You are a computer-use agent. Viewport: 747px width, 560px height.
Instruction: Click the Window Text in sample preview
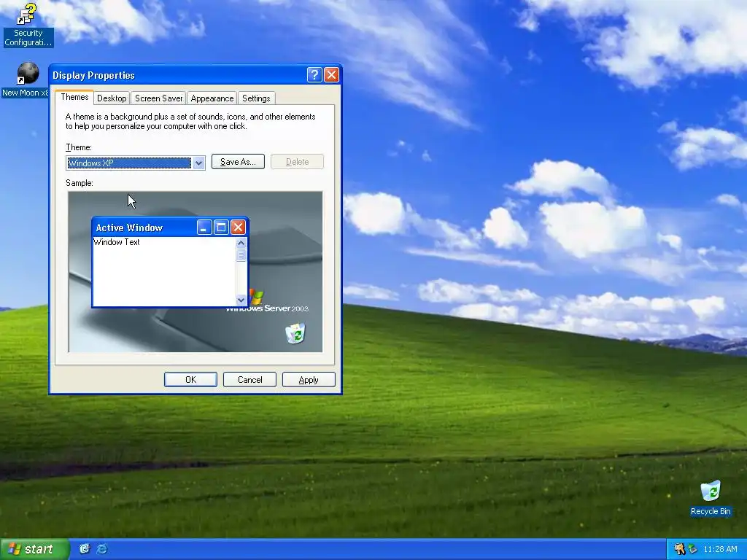117,242
